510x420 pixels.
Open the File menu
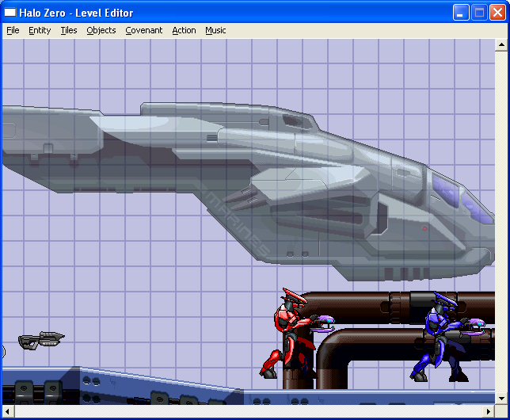point(13,30)
